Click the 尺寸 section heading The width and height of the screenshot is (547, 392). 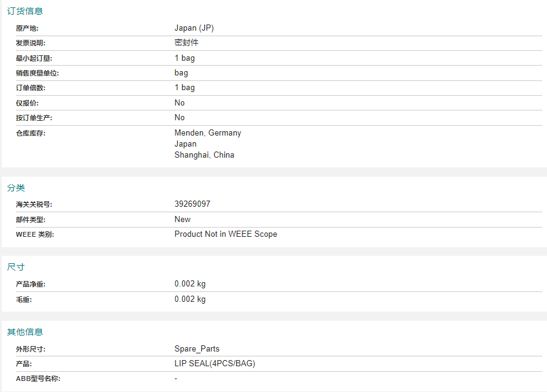[16, 267]
